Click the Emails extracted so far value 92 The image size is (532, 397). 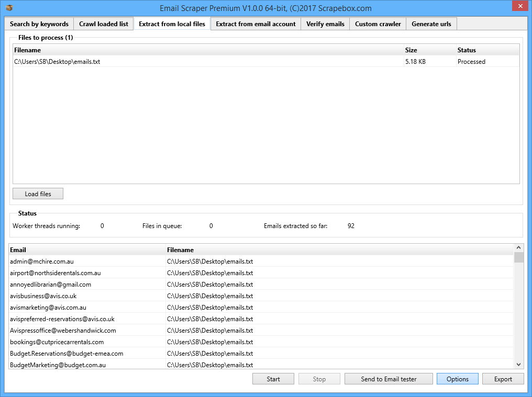tap(351, 226)
